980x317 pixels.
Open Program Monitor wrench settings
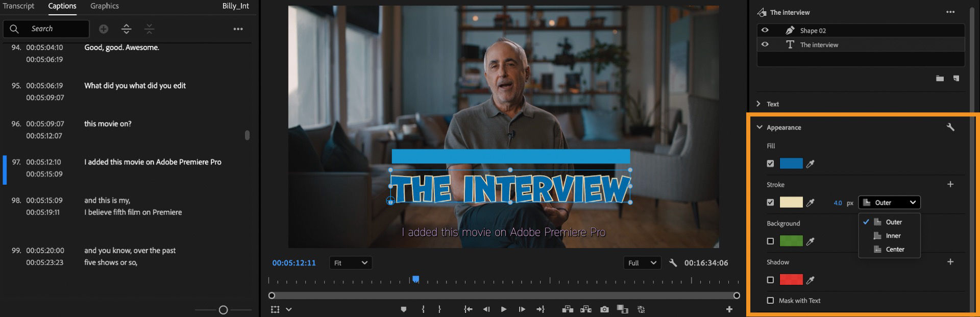click(673, 263)
